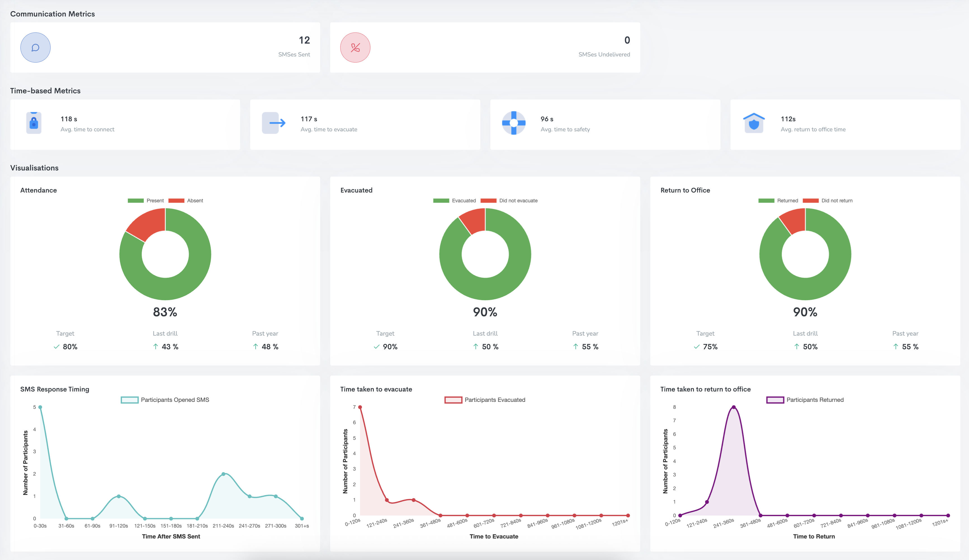Click the Time-based Metrics heading
The width and height of the screenshot is (969, 560).
pyautogui.click(x=45, y=91)
